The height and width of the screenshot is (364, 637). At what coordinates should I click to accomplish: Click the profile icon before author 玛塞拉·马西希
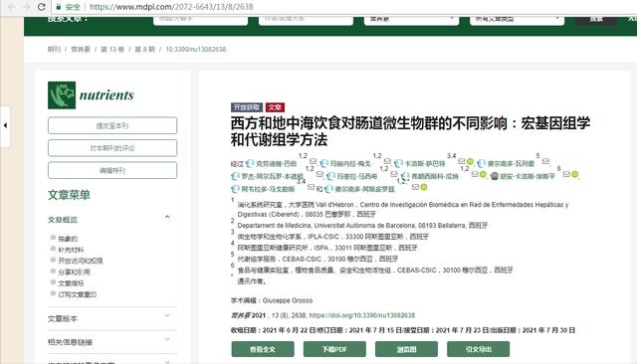[x=331, y=176]
